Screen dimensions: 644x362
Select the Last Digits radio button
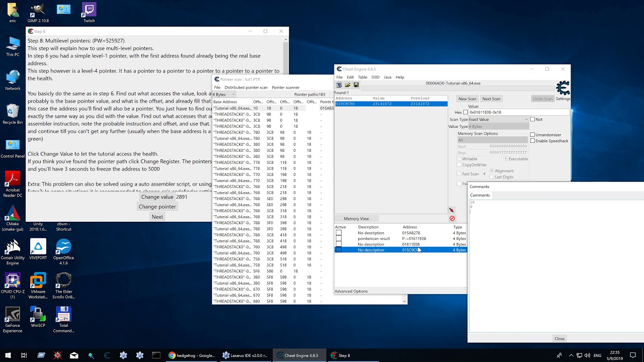pyautogui.click(x=492, y=177)
